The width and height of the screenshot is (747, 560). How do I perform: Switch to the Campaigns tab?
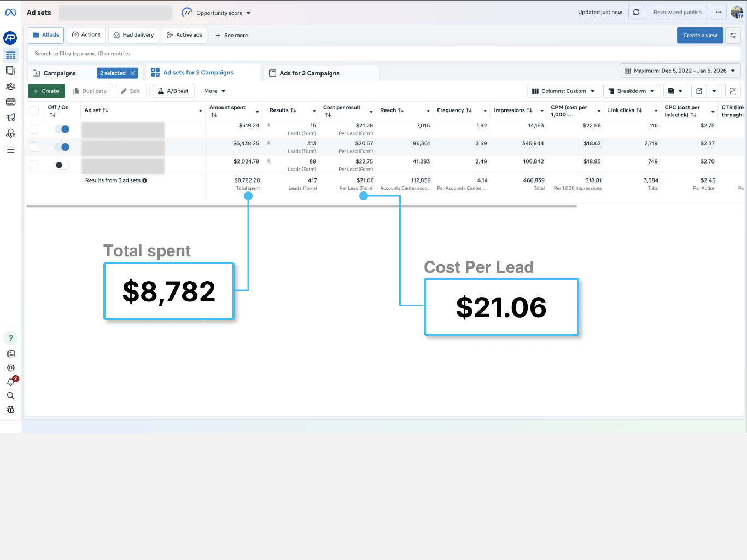[60, 73]
